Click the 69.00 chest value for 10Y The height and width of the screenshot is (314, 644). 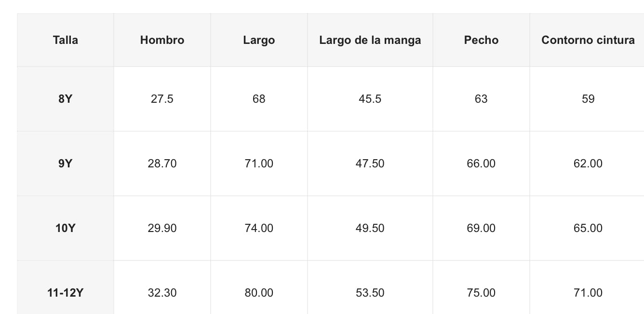481,228
